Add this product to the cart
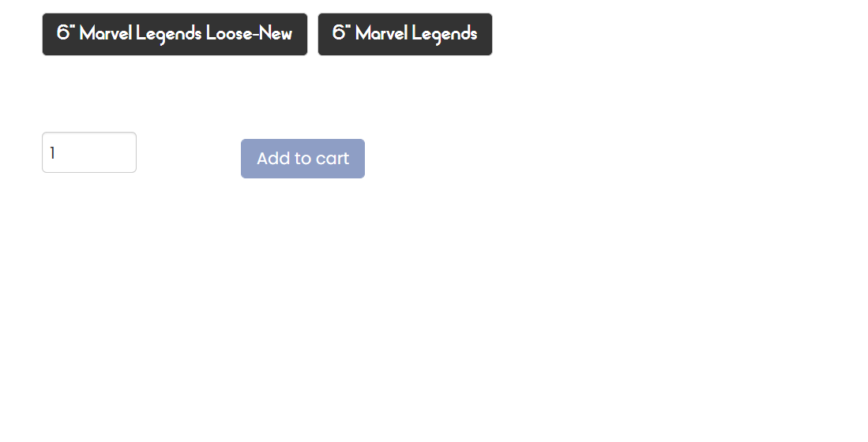868x442 pixels. click(302, 159)
